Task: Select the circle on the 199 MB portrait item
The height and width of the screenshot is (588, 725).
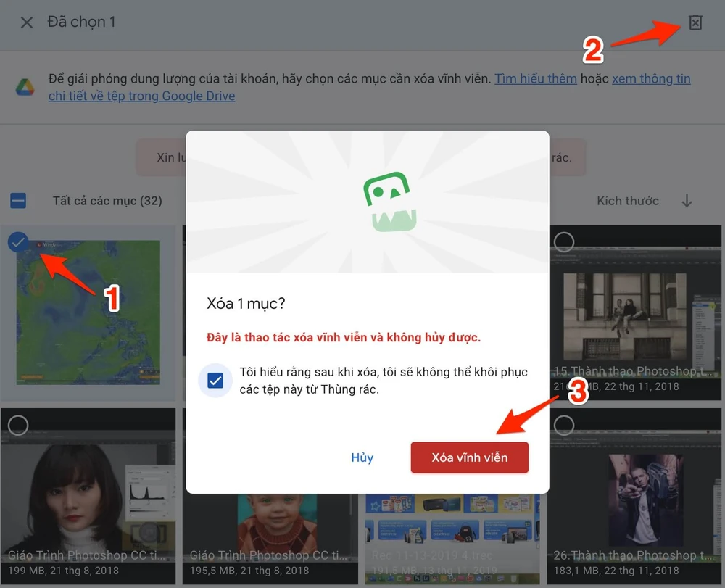Action: point(18,426)
